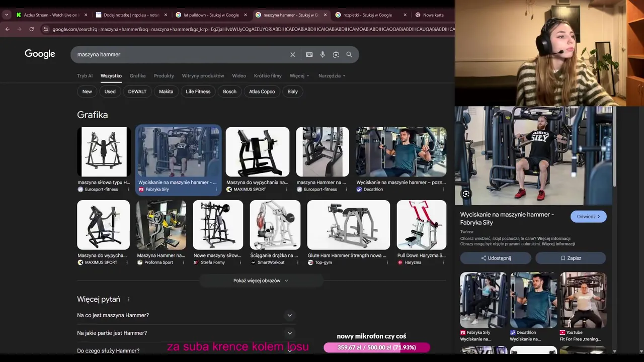Apply the Atlas Copco filter chip
Viewport: 644px width, 362px height.
(262, 92)
